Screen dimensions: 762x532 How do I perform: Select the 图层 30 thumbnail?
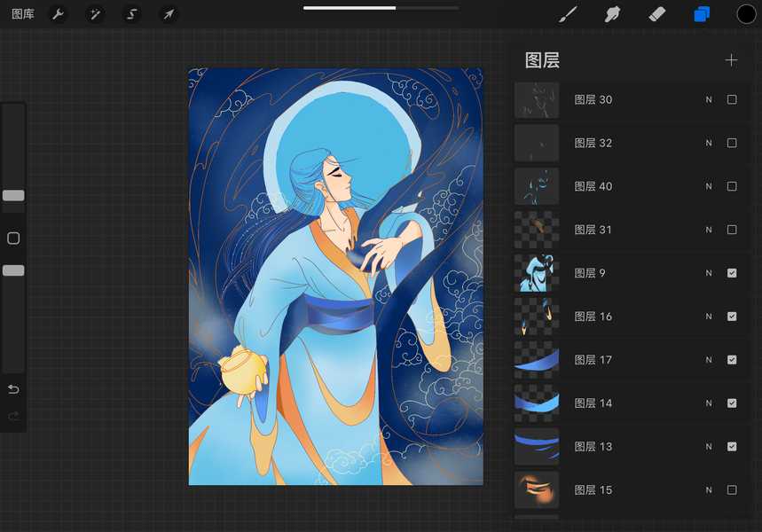(x=537, y=99)
